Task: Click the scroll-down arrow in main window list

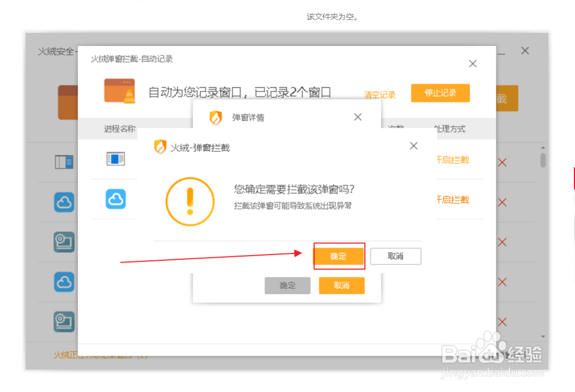Action: tap(543, 337)
